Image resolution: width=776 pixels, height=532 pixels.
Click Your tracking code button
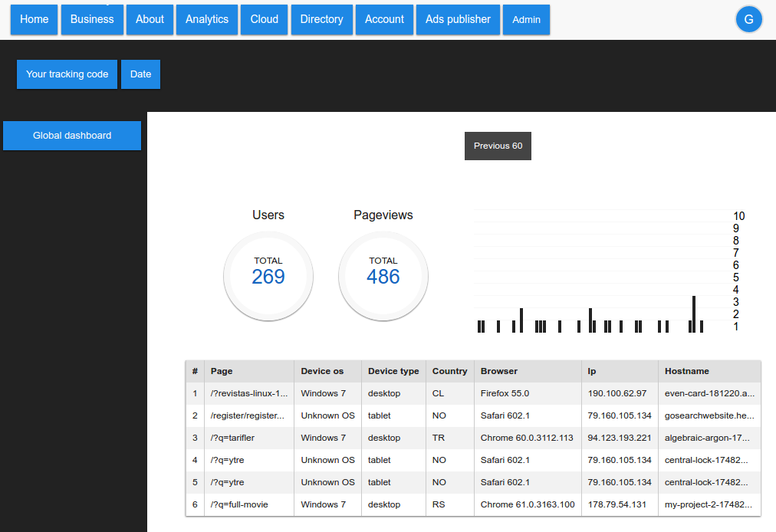(x=67, y=74)
